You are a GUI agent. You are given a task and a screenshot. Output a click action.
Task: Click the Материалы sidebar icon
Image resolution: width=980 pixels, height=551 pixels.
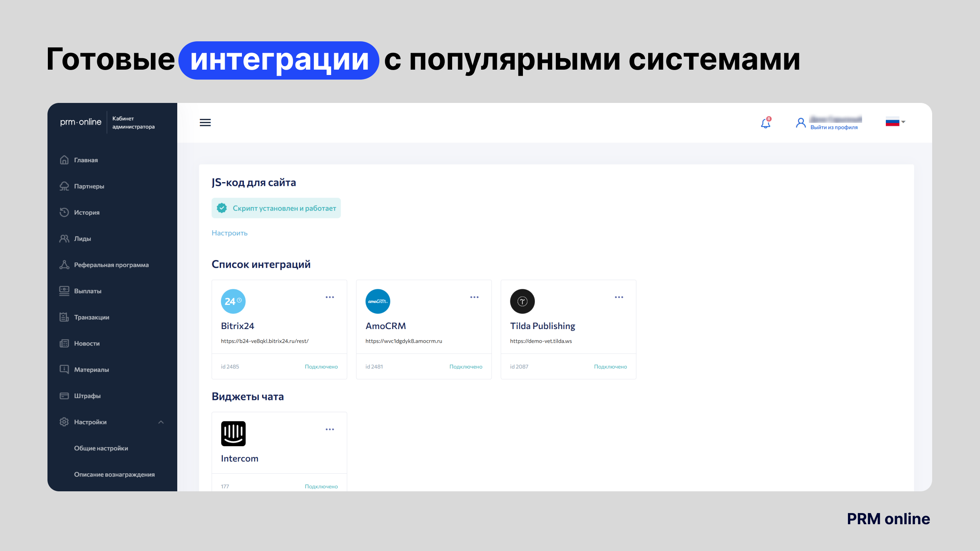tap(64, 370)
